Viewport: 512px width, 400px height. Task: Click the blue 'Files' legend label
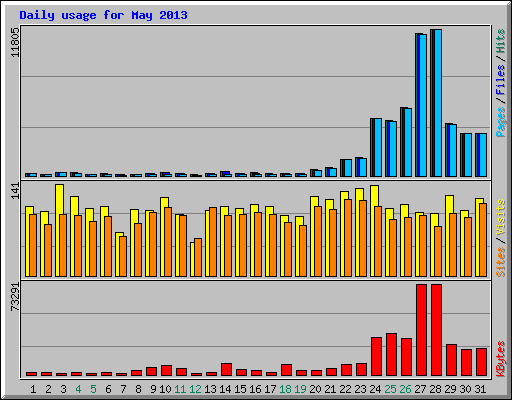(x=501, y=79)
